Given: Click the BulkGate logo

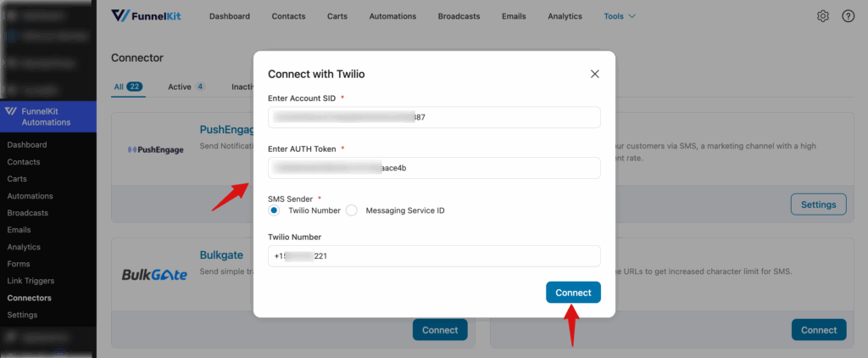Looking at the screenshot, I should [x=154, y=274].
